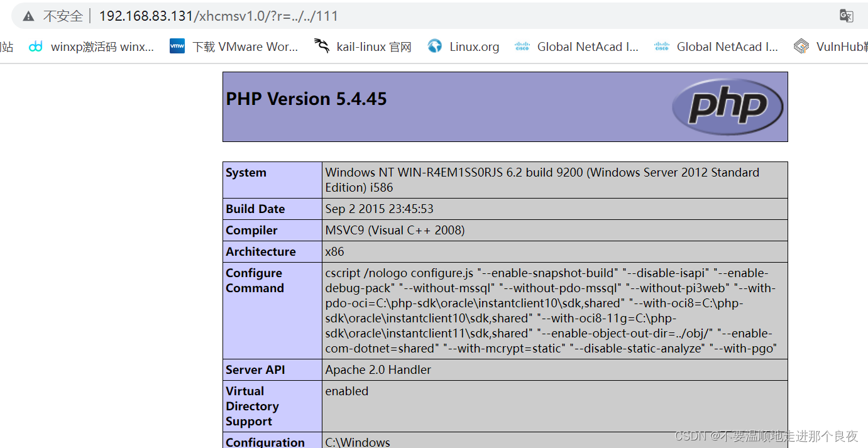
Task: Click the x86 architecture value
Action: tap(335, 252)
